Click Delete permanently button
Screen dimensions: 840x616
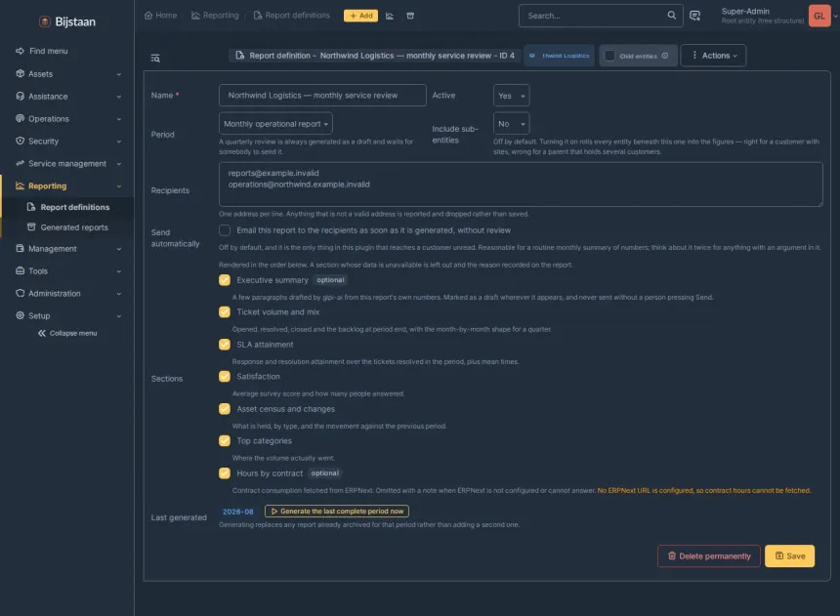709,556
